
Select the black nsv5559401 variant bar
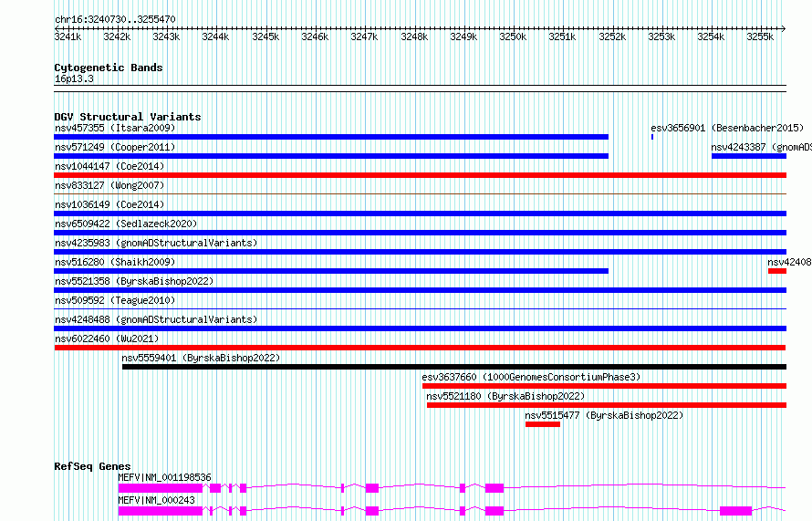(x=454, y=367)
